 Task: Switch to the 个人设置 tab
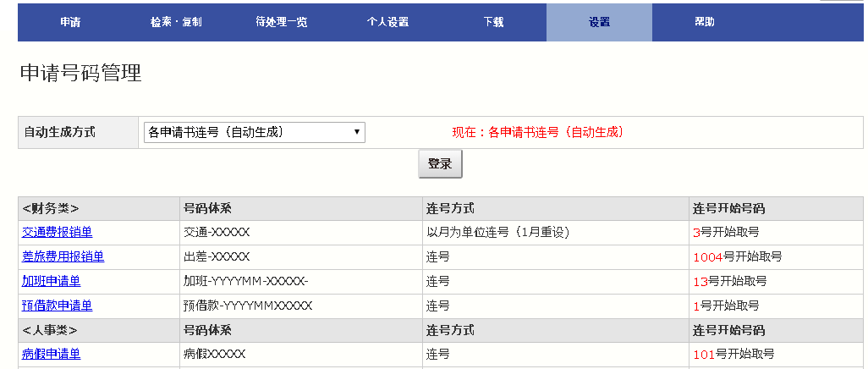387,23
